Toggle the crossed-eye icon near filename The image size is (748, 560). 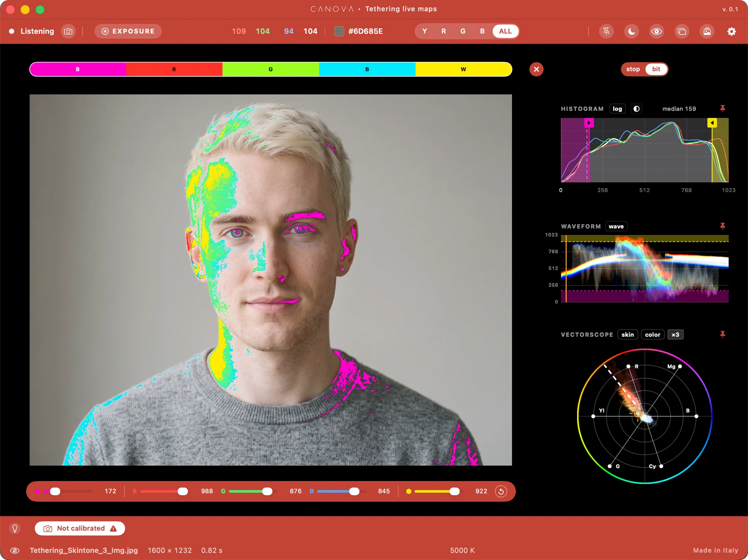point(15,550)
